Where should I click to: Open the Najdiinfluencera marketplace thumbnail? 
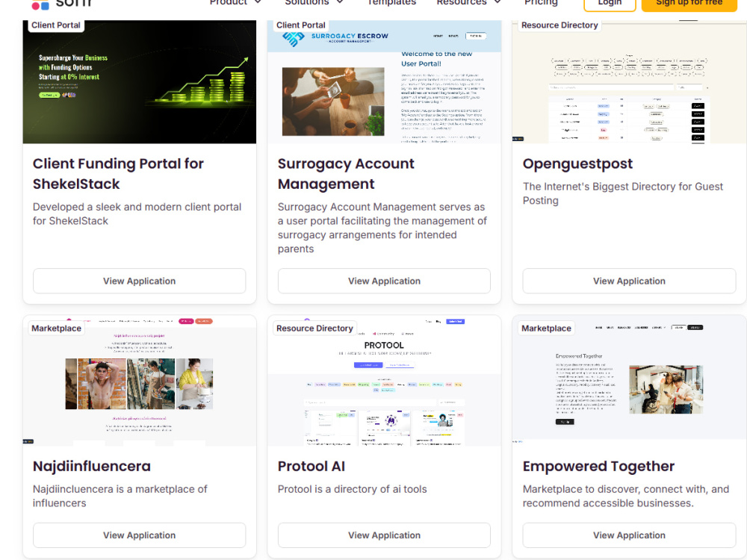click(139, 381)
